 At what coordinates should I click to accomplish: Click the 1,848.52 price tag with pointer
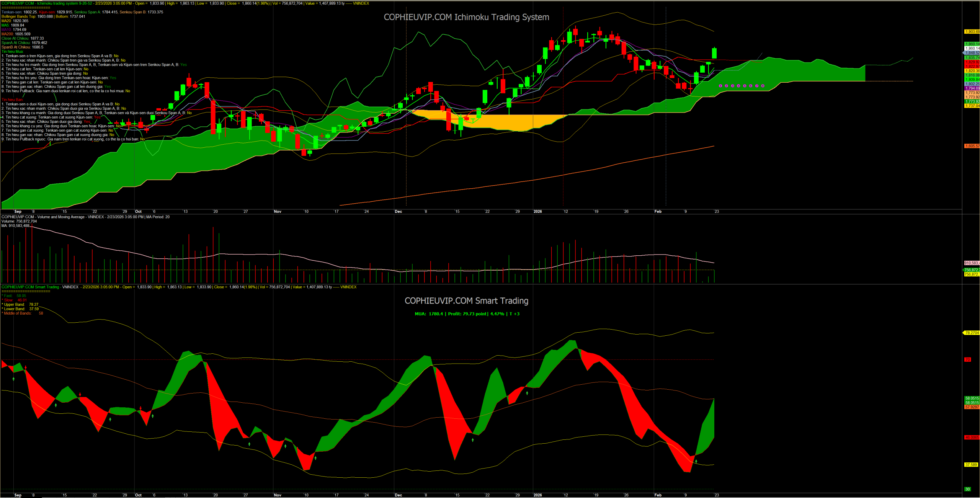(x=972, y=53)
